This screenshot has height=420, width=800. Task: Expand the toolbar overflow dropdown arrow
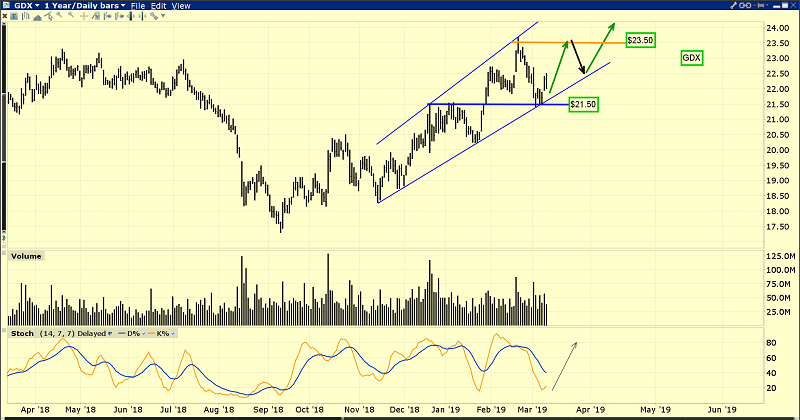point(163,16)
